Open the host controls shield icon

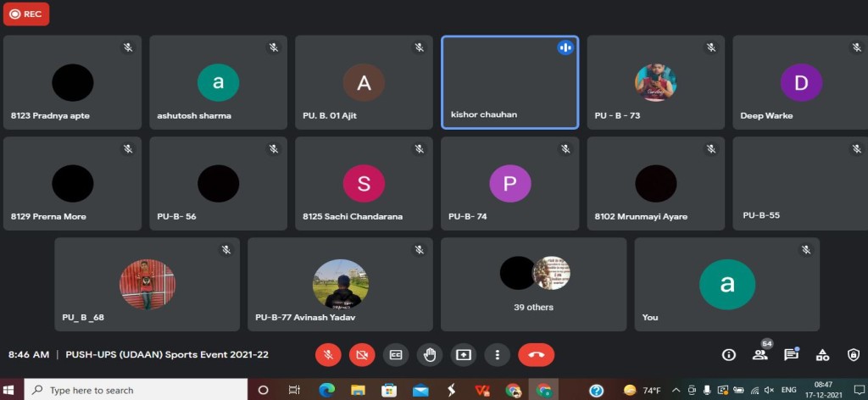coord(854,354)
